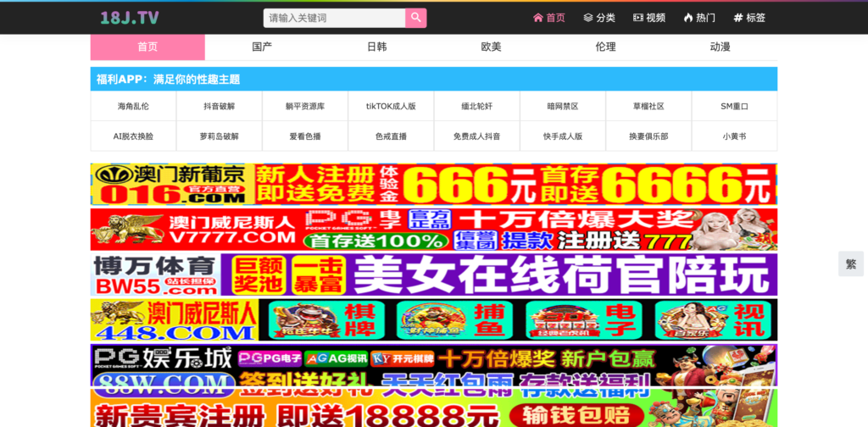Viewport: 868px width, 427px height.
Task: Switch to the 欧美 tab
Action: [x=491, y=47]
